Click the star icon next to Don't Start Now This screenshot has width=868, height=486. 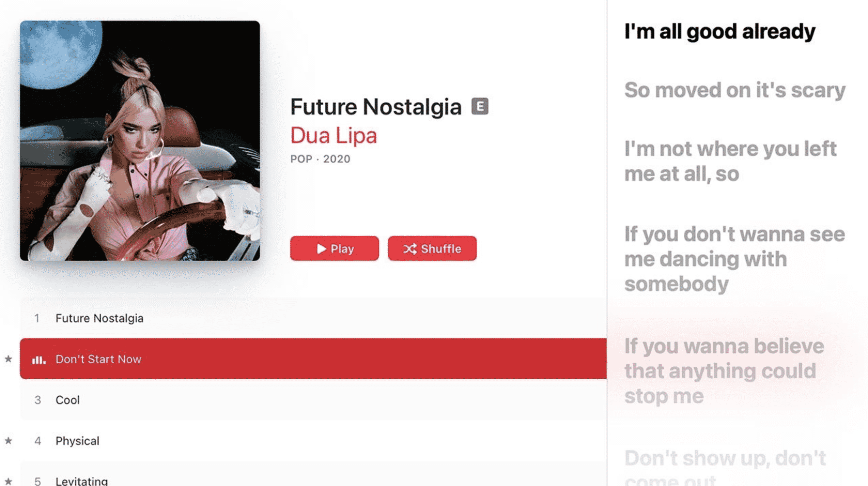coord(8,359)
